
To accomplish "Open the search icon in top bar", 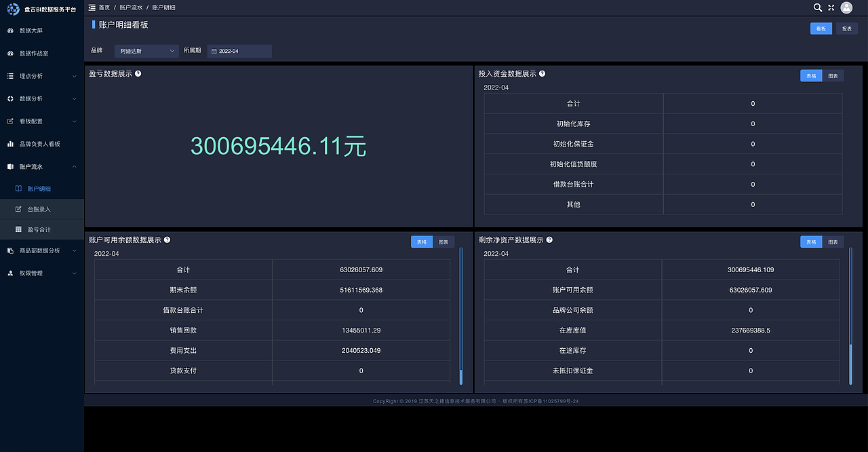I will point(816,7).
